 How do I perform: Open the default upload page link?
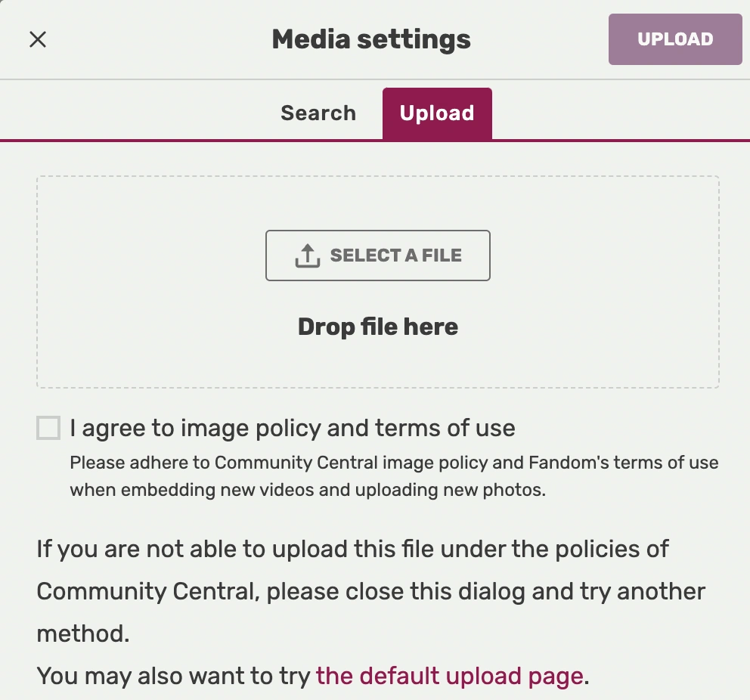pos(450,676)
